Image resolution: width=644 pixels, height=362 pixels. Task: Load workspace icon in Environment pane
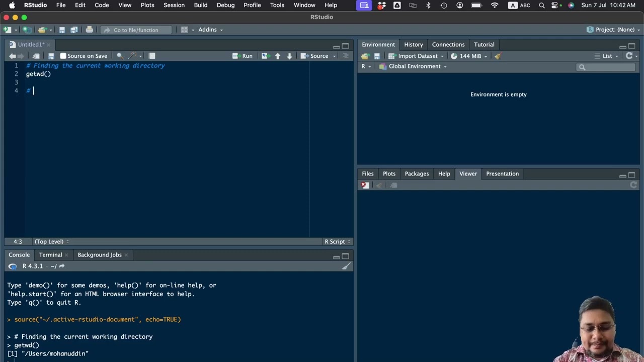point(365,56)
